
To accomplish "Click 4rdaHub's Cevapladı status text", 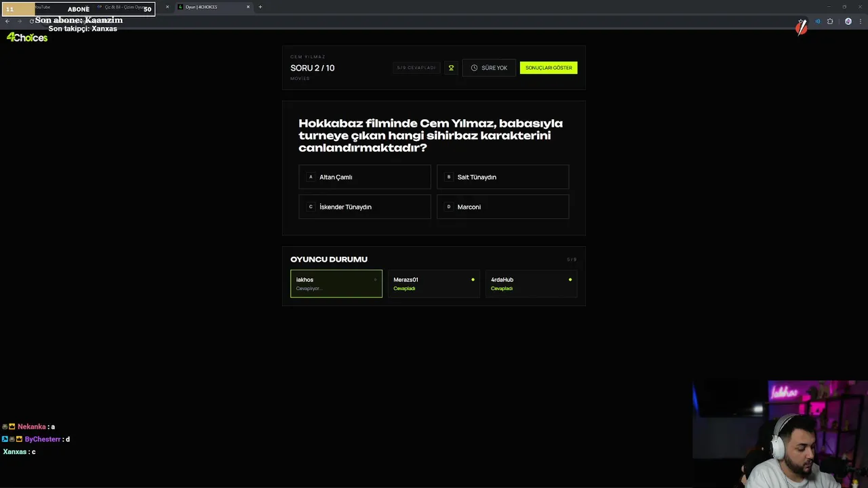I will [502, 289].
